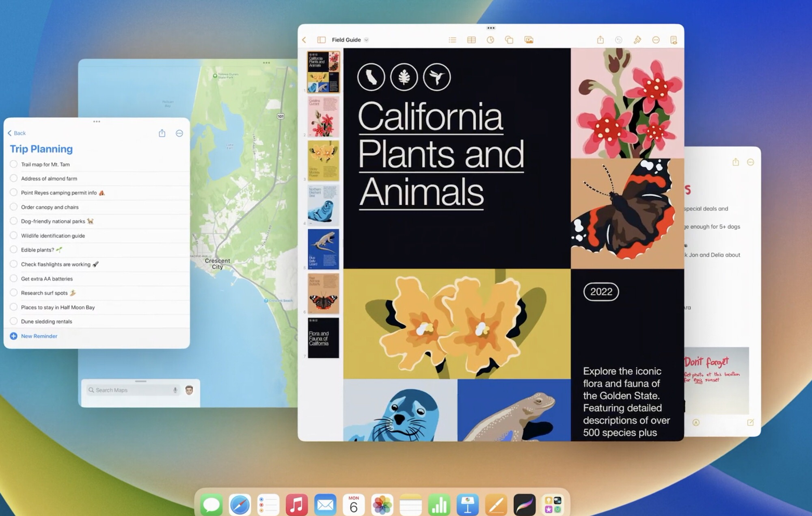Go Back from Trip Planning list
Screen dimensions: 812x516
click(x=17, y=133)
